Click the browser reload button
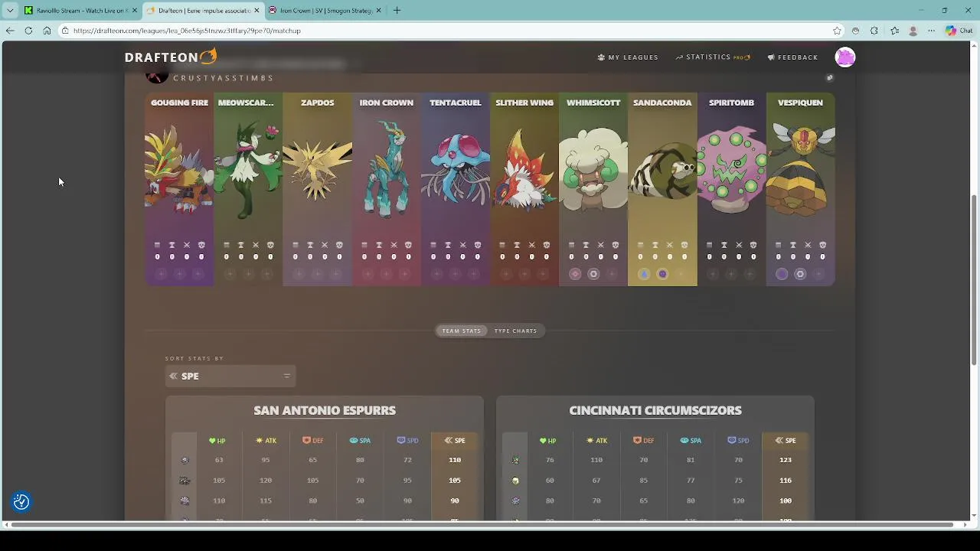 click(28, 31)
